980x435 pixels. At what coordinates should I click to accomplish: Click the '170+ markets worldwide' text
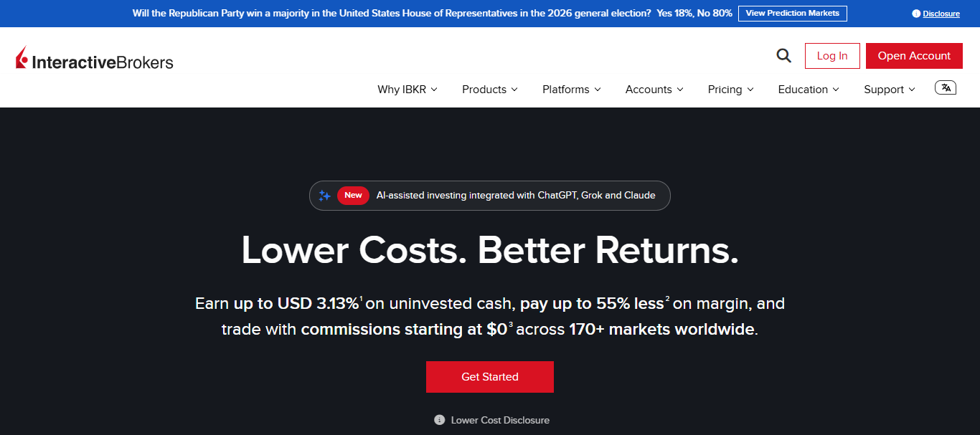pyautogui.click(x=661, y=330)
